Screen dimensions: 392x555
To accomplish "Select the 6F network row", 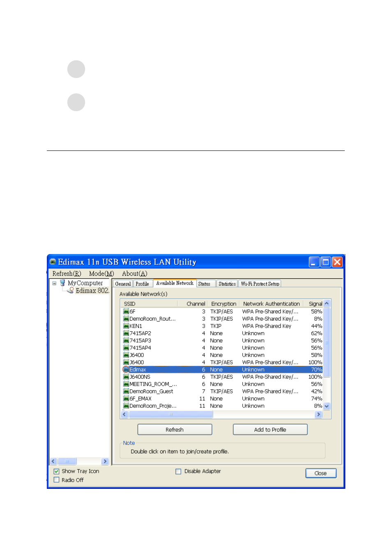I will [x=222, y=311].
